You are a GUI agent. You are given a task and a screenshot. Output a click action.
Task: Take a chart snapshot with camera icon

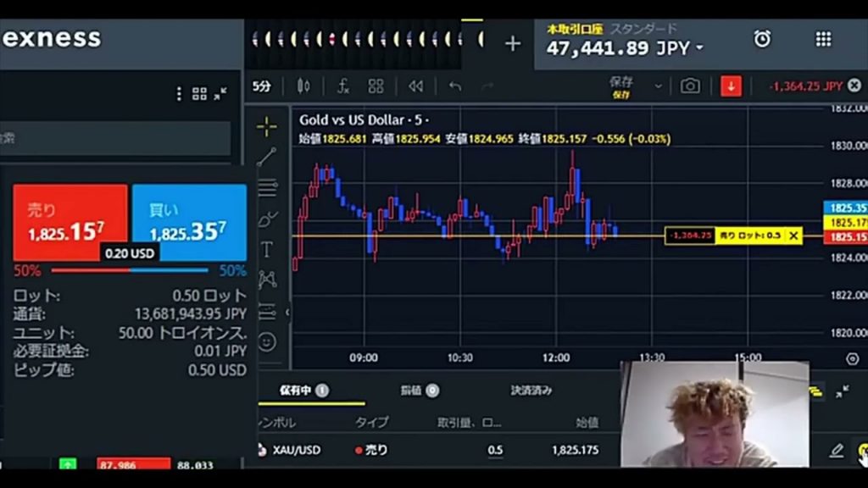(x=691, y=86)
